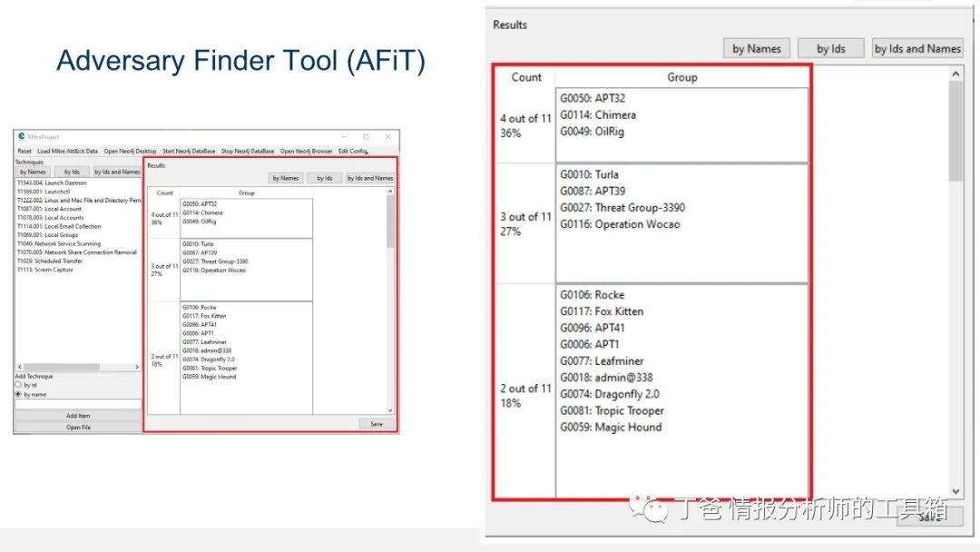
Task: Click by Ids and Names in small Results panel
Action: (370, 178)
